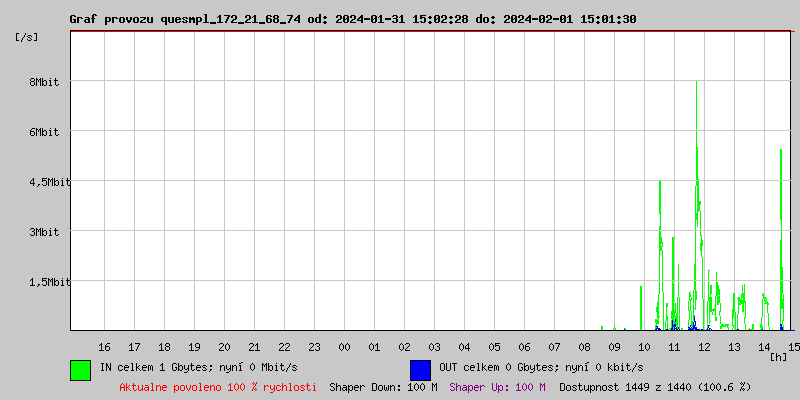Click the '06' hour tick label
This screenshot has height=400, width=800.
pos(524,347)
